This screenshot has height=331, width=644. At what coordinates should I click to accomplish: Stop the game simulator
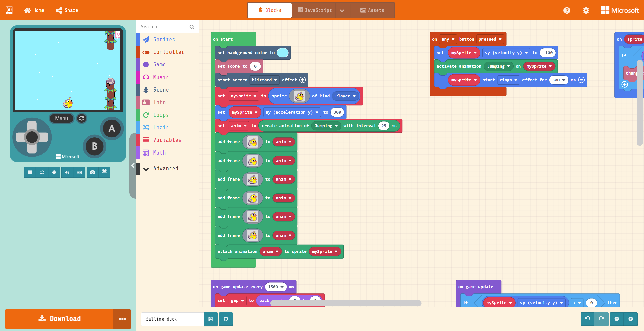[x=30, y=172]
